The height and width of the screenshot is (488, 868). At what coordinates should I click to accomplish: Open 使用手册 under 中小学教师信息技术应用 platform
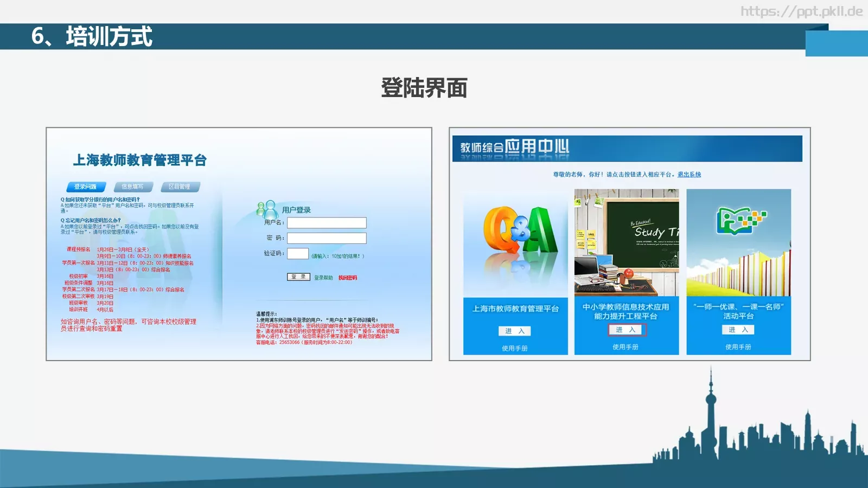pyautogui.click(x=626, y=347)
